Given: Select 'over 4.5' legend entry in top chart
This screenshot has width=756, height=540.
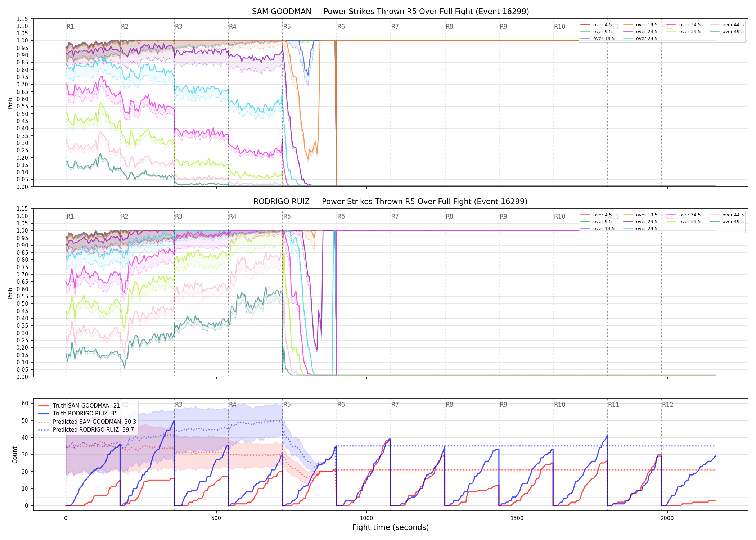Looking at the screenshot, I should 596,25.
